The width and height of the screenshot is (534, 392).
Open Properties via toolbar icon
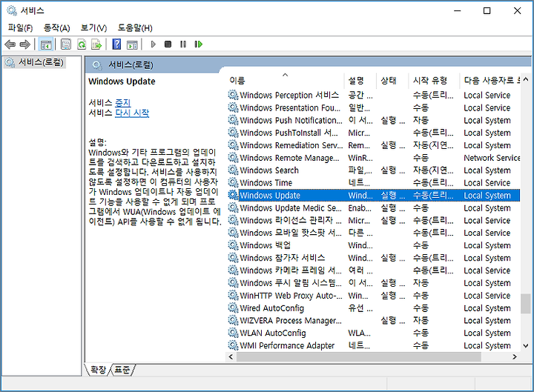click(x=66, y=44)
